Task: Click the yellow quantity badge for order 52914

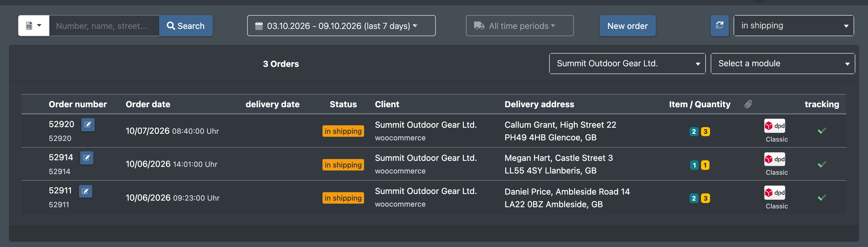Action: [x=705, y=165]
